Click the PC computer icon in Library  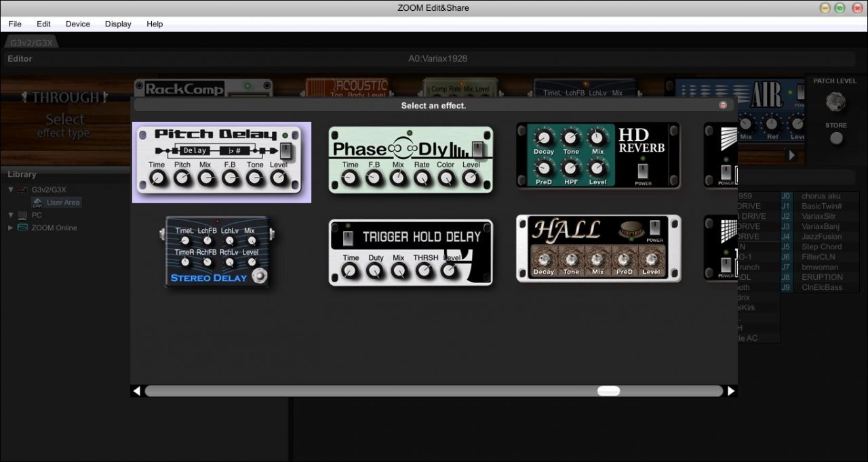22,215
